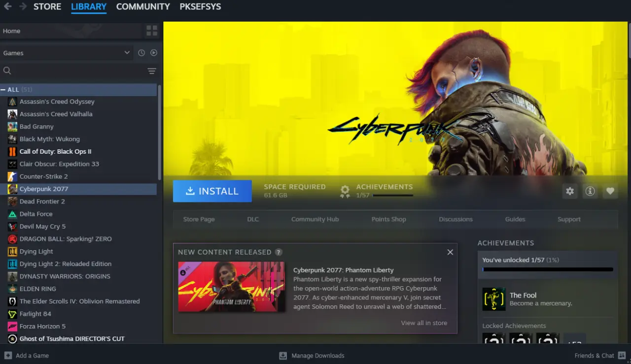This screenshot has height=364, width=631.
Task: Click Farlight 84 game icon
Action: pos(12,314)
